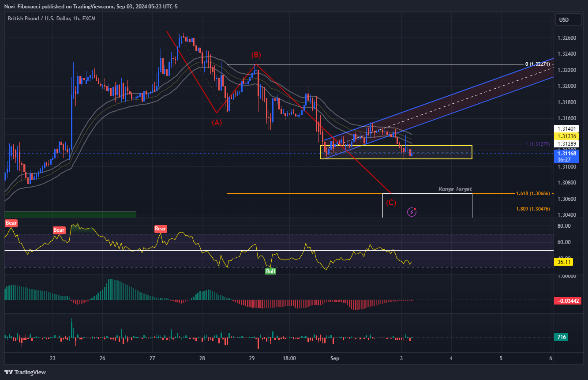Image resolution: width=588 pixels, height=380 pixels.
Task: Click the 4 date on the time axis
Action: (451, 358)
